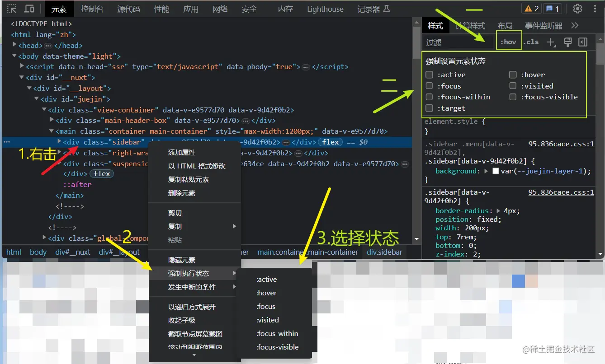Add new style rule plus icon
This screenshot has height=364, width=605.
coord(551,42)
